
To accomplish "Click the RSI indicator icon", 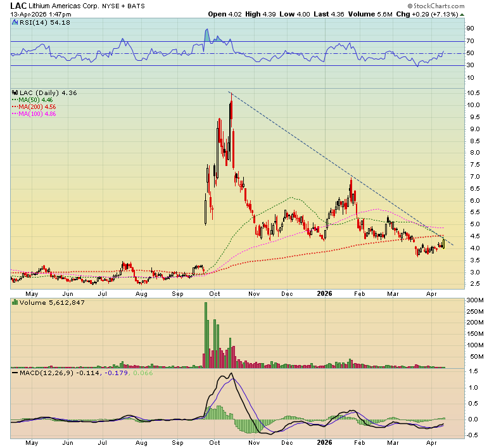I will click(x=15, y=22).
